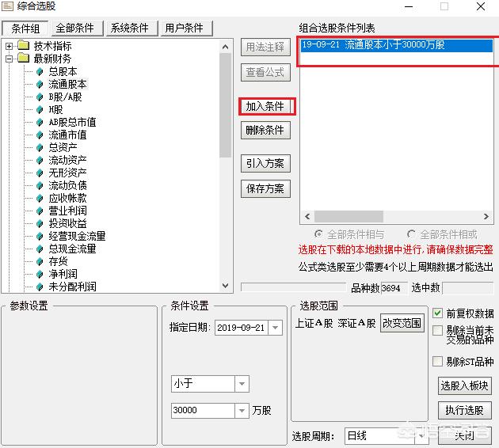Click the diamond icon beside 净利润
The height and width of the screenshot is (448, 499).
coord(40,274)
